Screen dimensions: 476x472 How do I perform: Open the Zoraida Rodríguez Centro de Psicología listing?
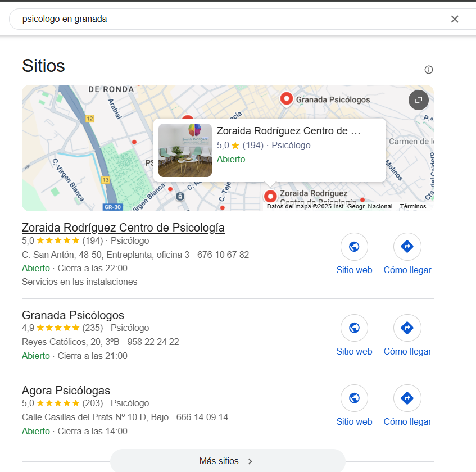(x=123, y=228)
